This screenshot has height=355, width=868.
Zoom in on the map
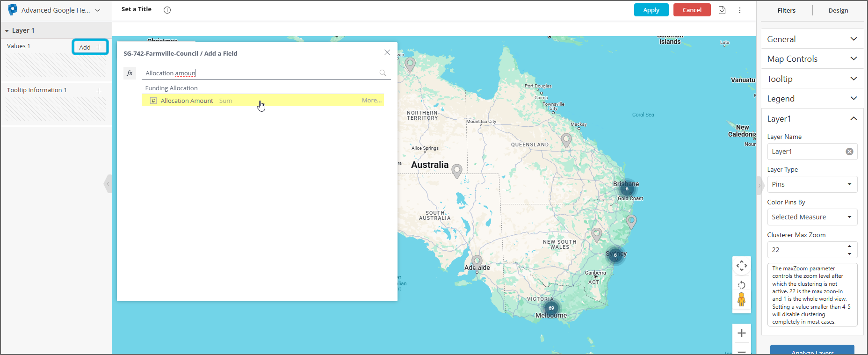(x=741, y=333)
